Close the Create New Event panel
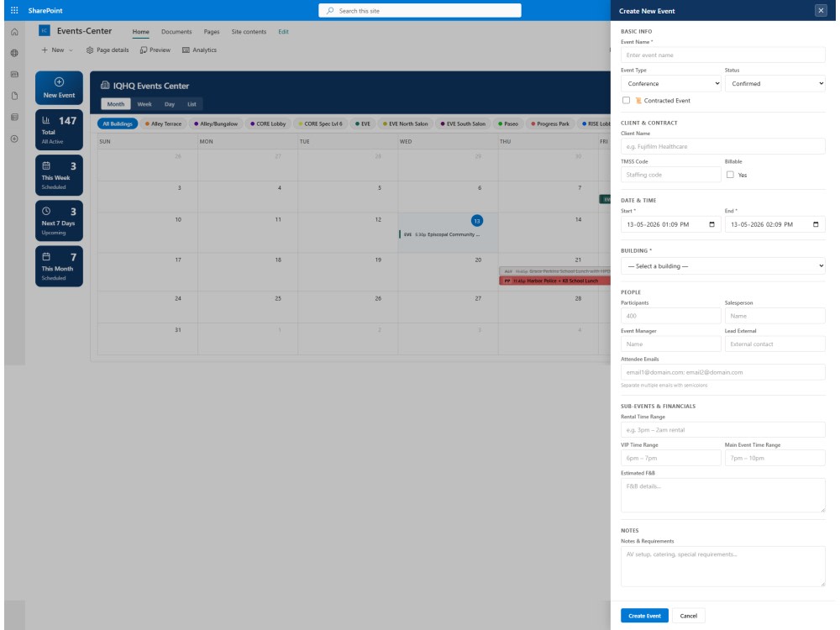Viewport: 840px width, 630px height. 820,10
